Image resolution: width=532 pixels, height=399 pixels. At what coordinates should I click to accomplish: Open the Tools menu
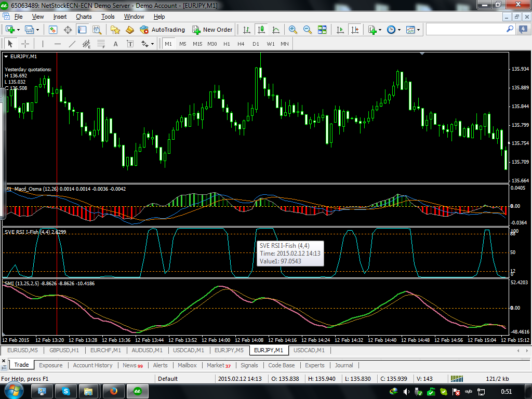pyautogui.click(x=108, y=17)
